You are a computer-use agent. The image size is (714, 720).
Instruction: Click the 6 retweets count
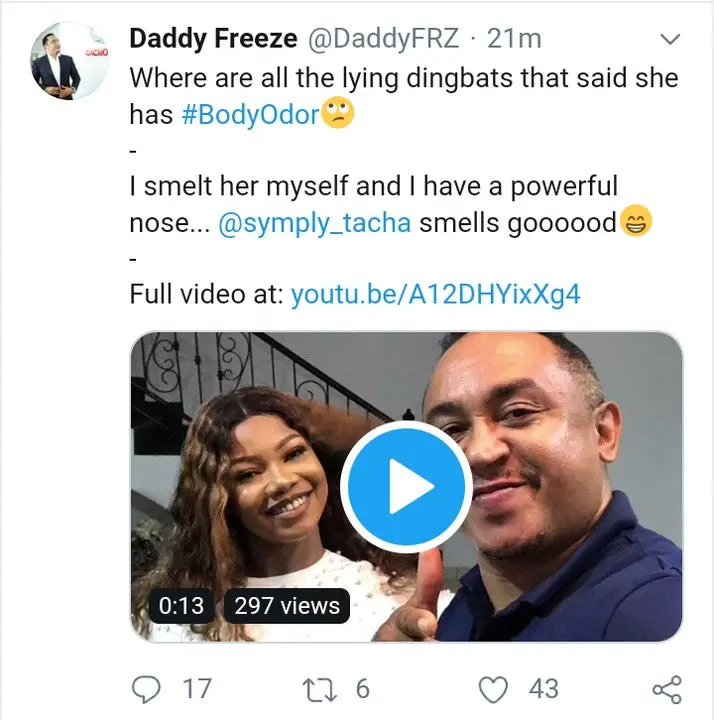point(362,689)
